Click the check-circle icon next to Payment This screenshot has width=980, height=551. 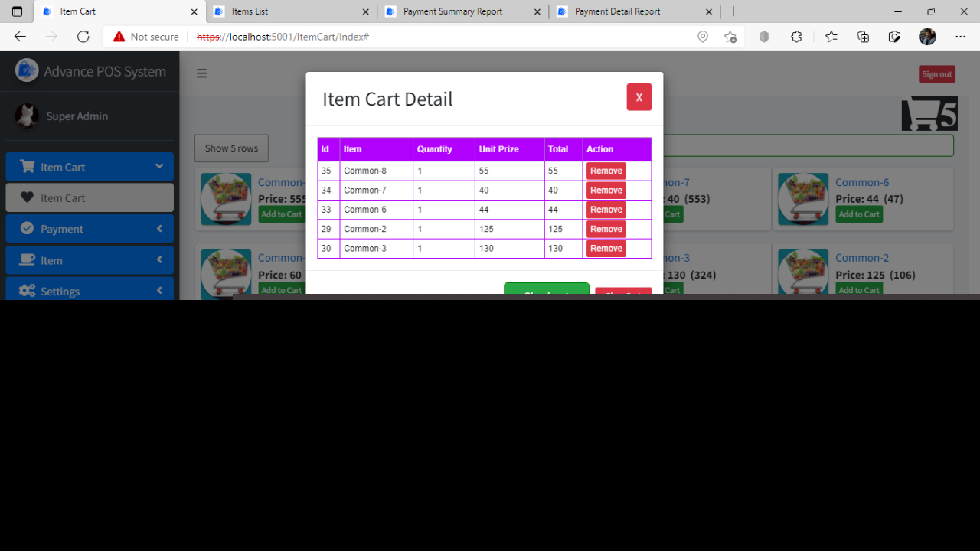[x=27, y=228]
